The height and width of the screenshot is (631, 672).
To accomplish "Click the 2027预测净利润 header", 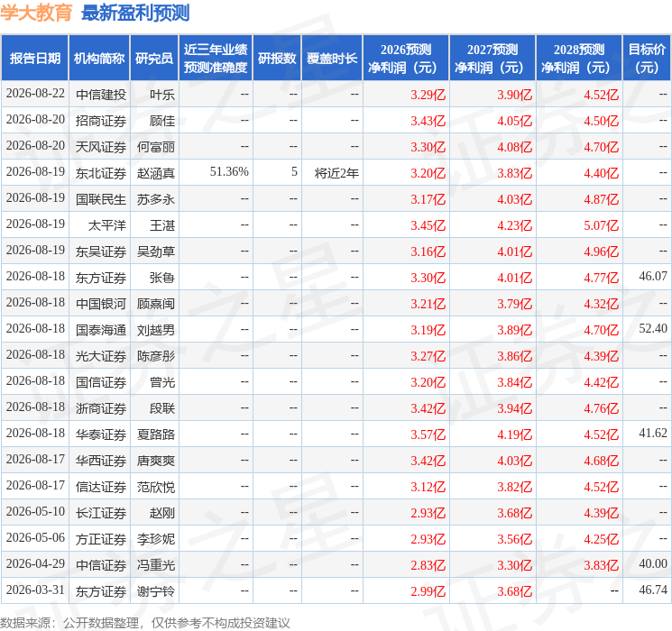I will pyautogui.click(x=492, y=59).
